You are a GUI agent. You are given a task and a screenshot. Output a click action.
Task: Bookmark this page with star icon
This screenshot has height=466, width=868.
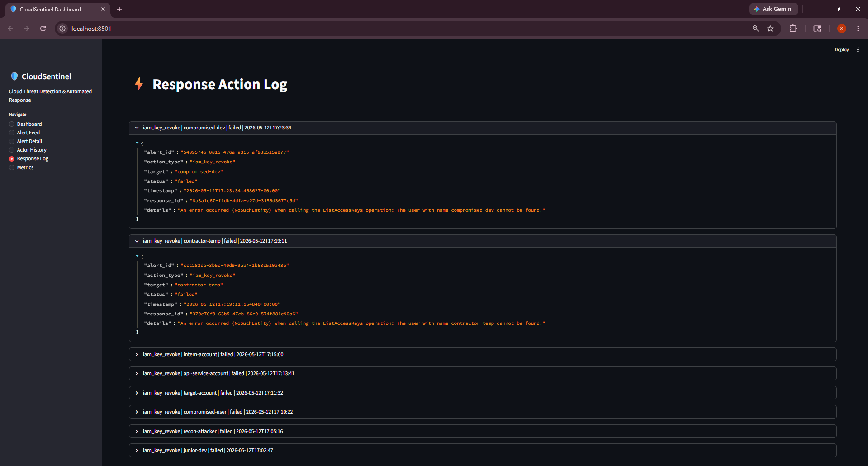(770, 29)
